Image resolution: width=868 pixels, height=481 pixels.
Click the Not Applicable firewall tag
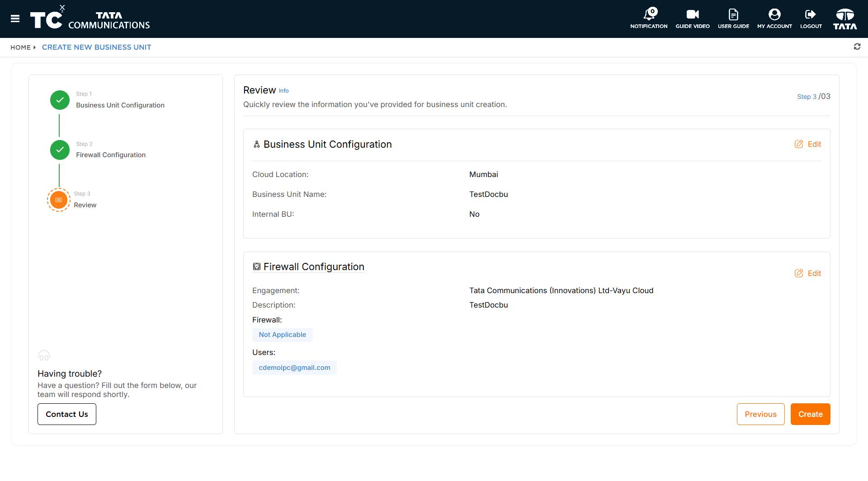click(x=282, y=335)
